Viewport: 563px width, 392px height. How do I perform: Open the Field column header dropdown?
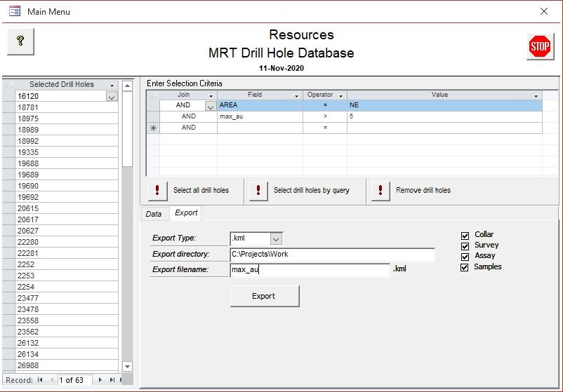pos(296,96)
